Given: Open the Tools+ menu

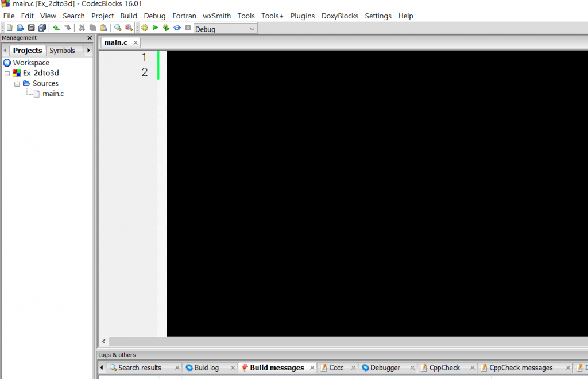Looking at the screenshot, I should (272, 16).
